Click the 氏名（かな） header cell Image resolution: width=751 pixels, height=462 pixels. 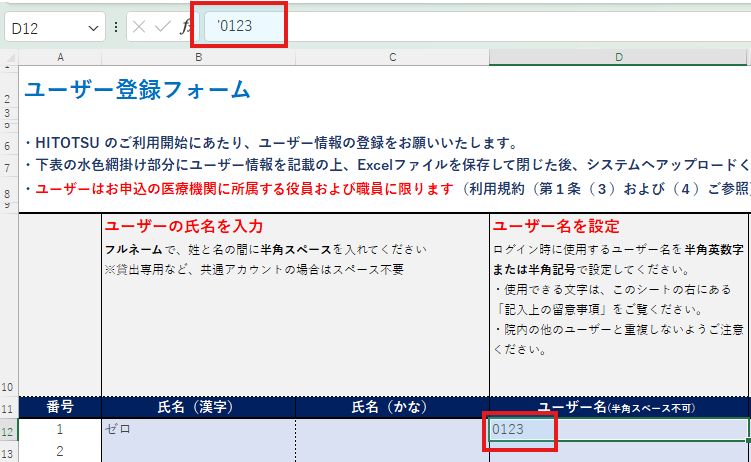pyautogui.click(x=392, y=407)
